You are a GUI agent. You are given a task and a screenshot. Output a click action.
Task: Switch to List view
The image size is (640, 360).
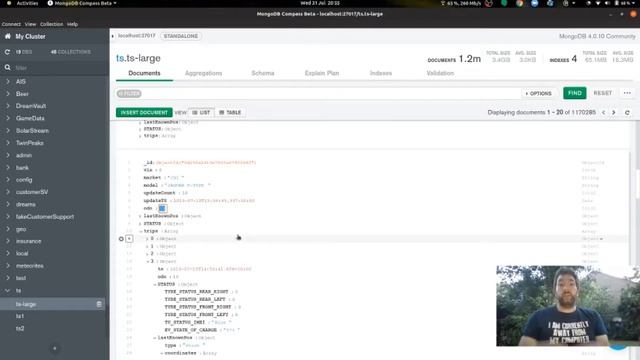201,112
